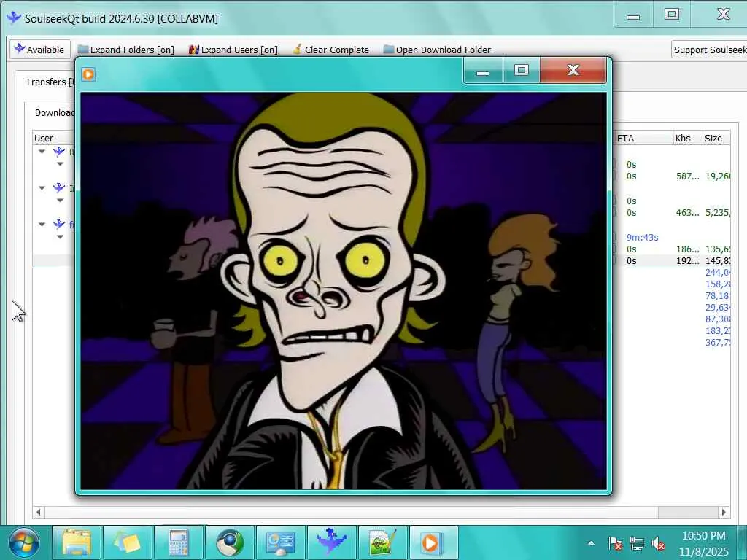Click the size value starting 135,6
747x560 pixels.
tap(718, 249)
